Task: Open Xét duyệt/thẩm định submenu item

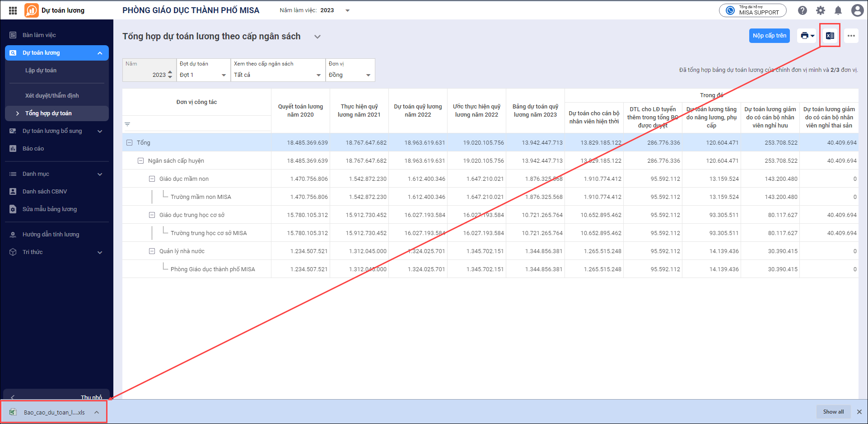Action: 57,96
